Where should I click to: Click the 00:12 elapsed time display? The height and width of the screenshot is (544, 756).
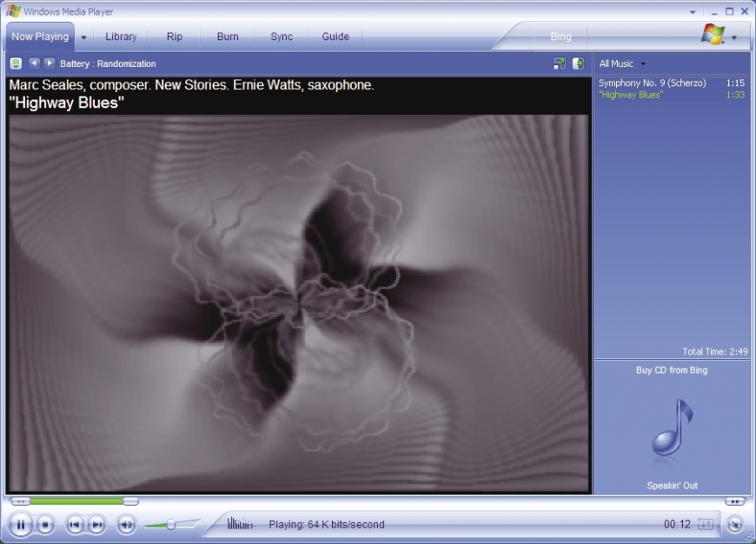click(x=677, y=524)
